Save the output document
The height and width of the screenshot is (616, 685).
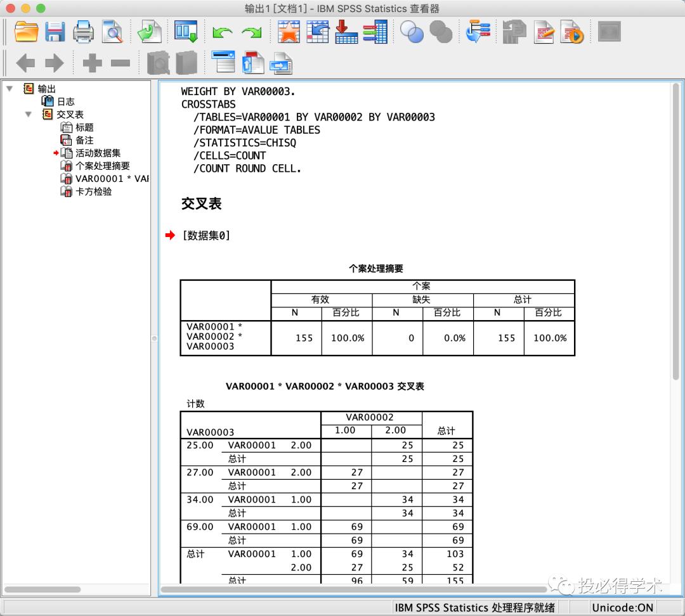pos(55,31)
